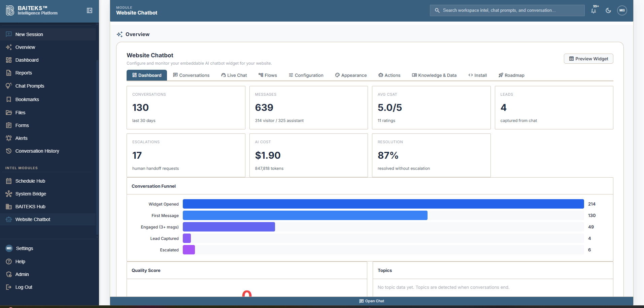This screenshot has width=644, height=308.
Task: Switch to the Actions tab
Action: point(389,75)
